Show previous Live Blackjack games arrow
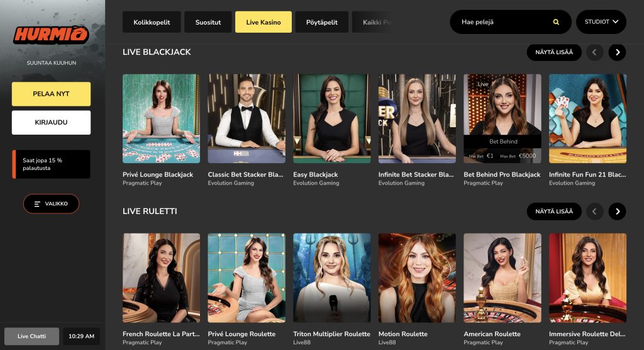This screenshot has width=644, height=350. (x=594, y=52)
